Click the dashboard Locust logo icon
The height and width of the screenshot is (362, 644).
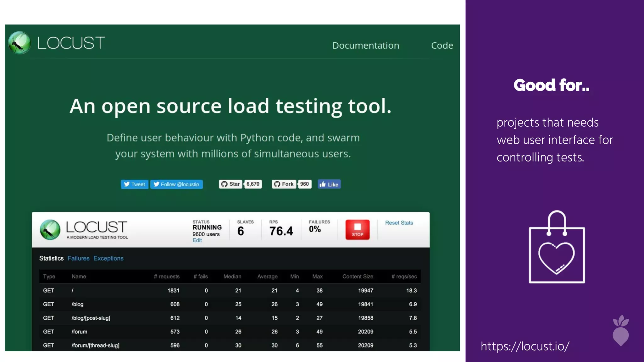point(50,230)
